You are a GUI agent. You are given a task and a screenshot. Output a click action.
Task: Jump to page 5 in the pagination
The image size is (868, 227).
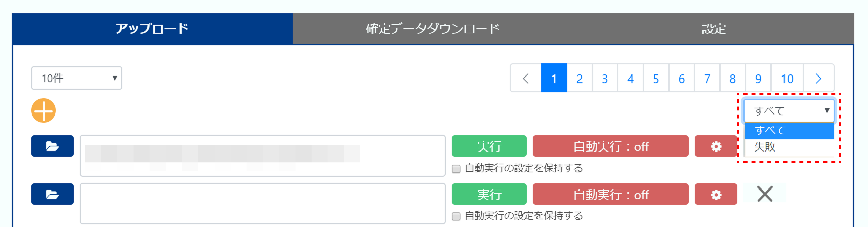656,78
